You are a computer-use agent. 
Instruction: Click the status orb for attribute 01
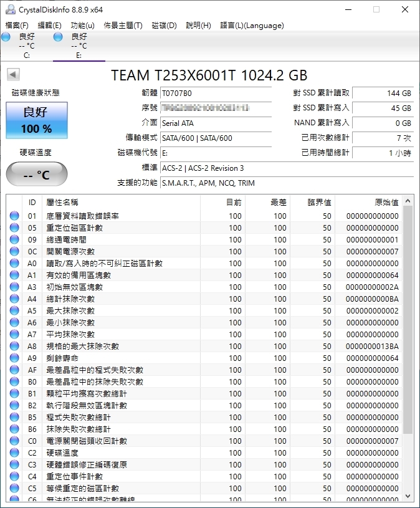coord(14,216)
